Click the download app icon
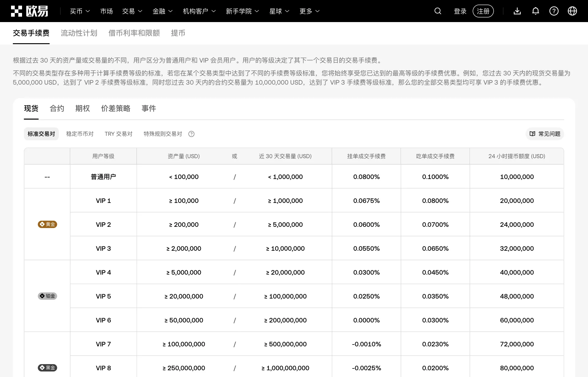The height and width of the screenshot is (377, 588). [x=517, y=11]
